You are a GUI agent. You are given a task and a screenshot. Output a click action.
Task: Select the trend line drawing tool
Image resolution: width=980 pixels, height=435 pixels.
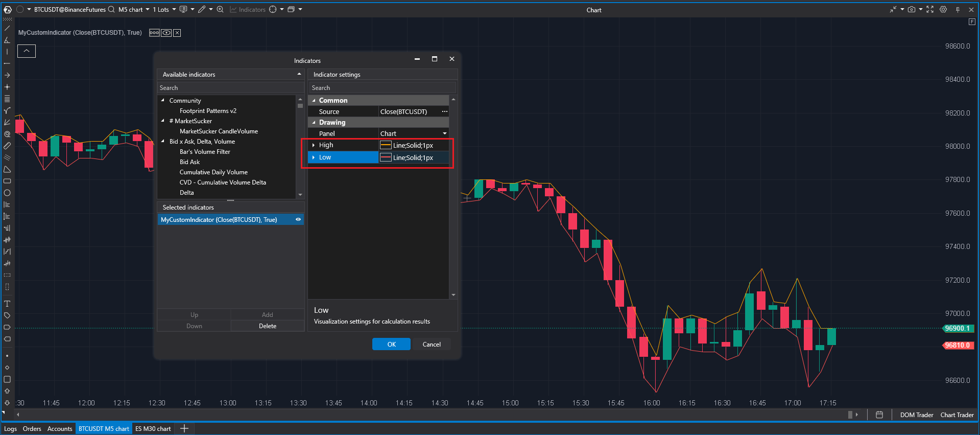(7, 28)
